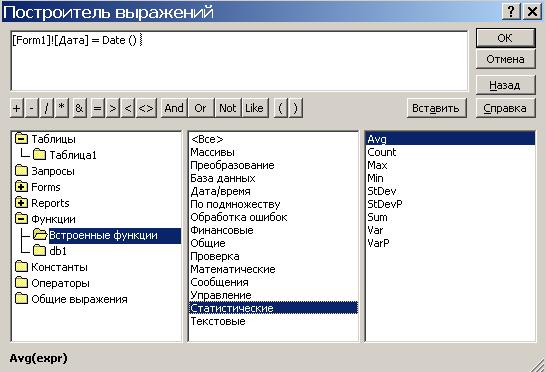Insert the less-than operator

[x=128, y=108]
